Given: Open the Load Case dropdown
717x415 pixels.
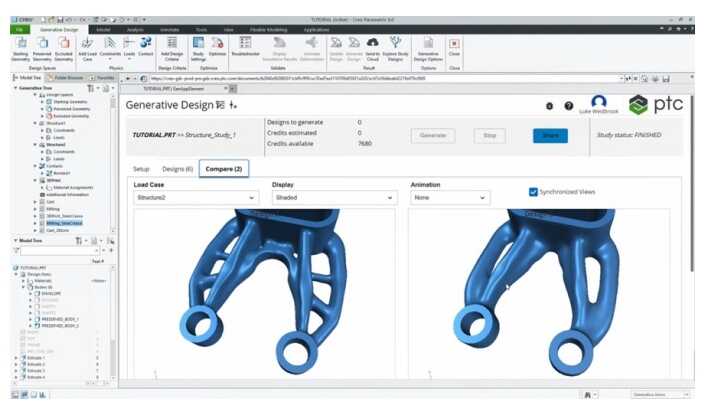Looking at the screenshot, I should (196, 197).
